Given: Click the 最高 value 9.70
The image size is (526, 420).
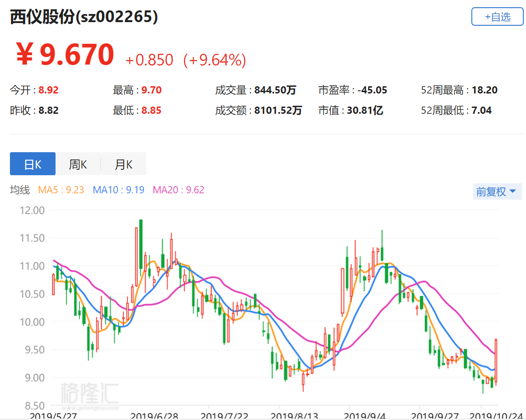Looking at the screenshot, I should point(151,90).
